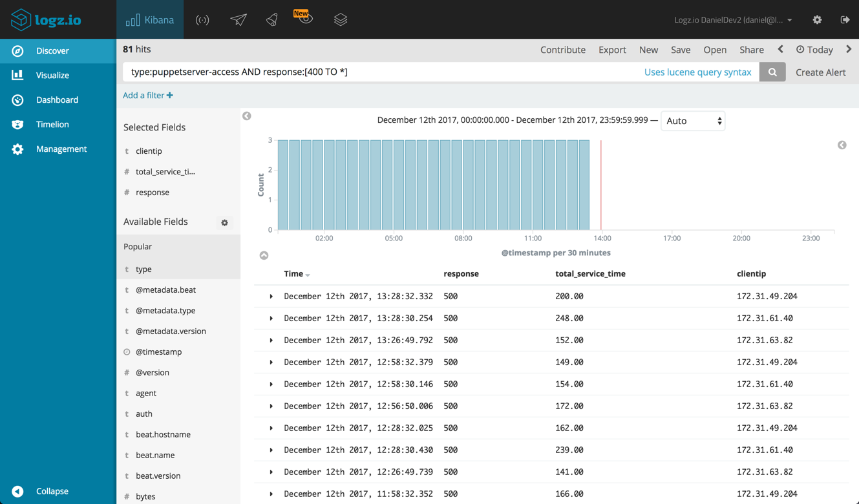859x504 pixels.
Task: Expand row with time 12:58:32.379
Action: click(271, 362)
